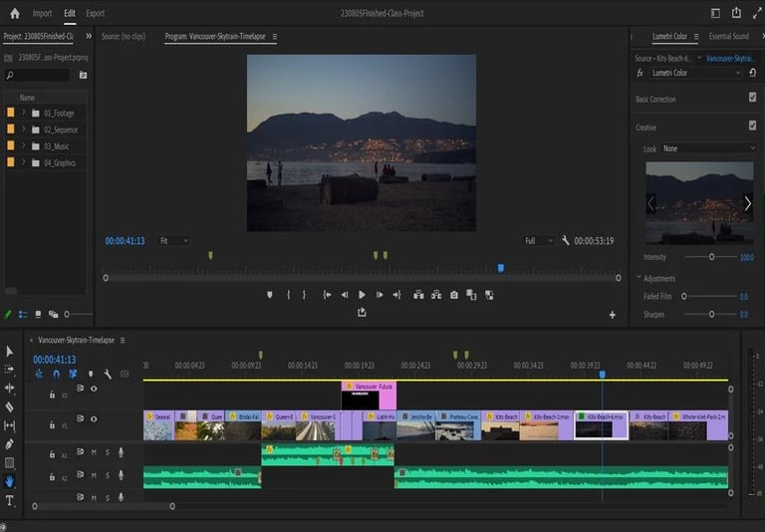
Task: Add a marker in Program monitor
Action: tap(269, 295)
